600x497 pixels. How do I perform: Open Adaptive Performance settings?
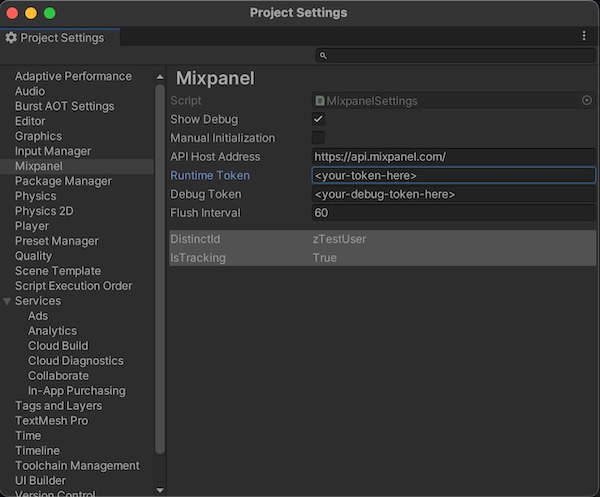point(73,76)
